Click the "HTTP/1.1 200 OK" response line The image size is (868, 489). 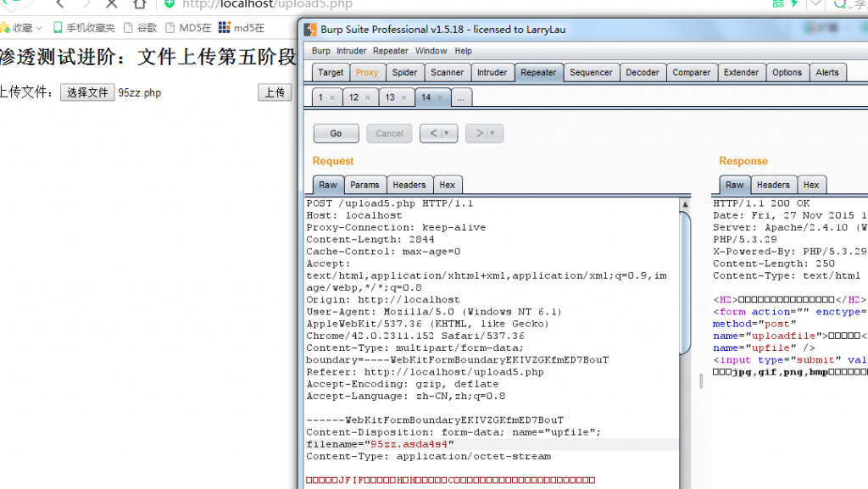(x=761, y=203)
